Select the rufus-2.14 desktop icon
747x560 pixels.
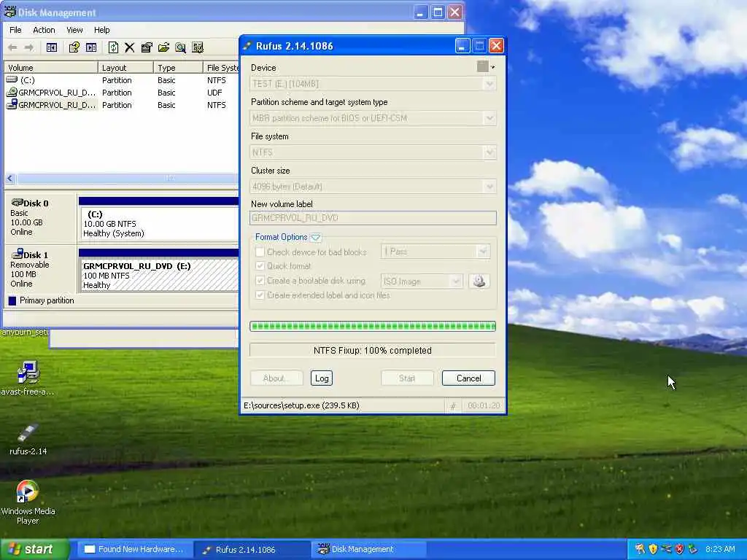click(x=28, y=439)
